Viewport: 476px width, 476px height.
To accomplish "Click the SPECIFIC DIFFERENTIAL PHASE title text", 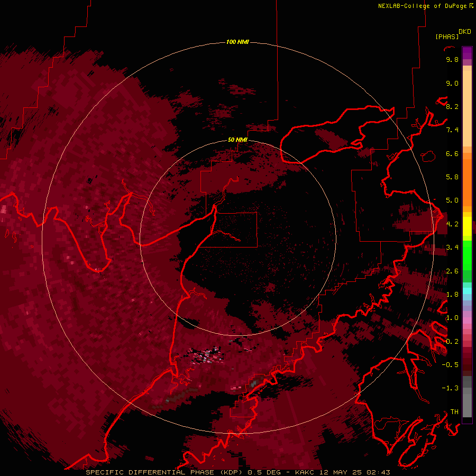I will [x=151, y=472].
